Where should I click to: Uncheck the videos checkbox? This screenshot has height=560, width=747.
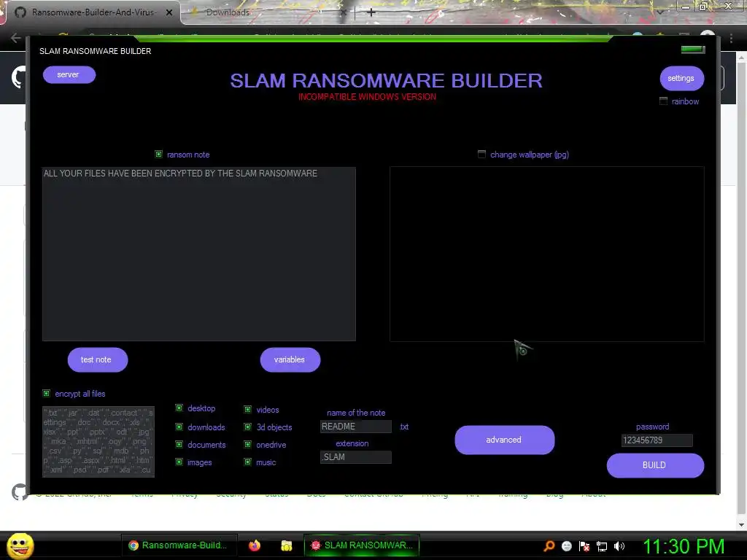(248, 410)
